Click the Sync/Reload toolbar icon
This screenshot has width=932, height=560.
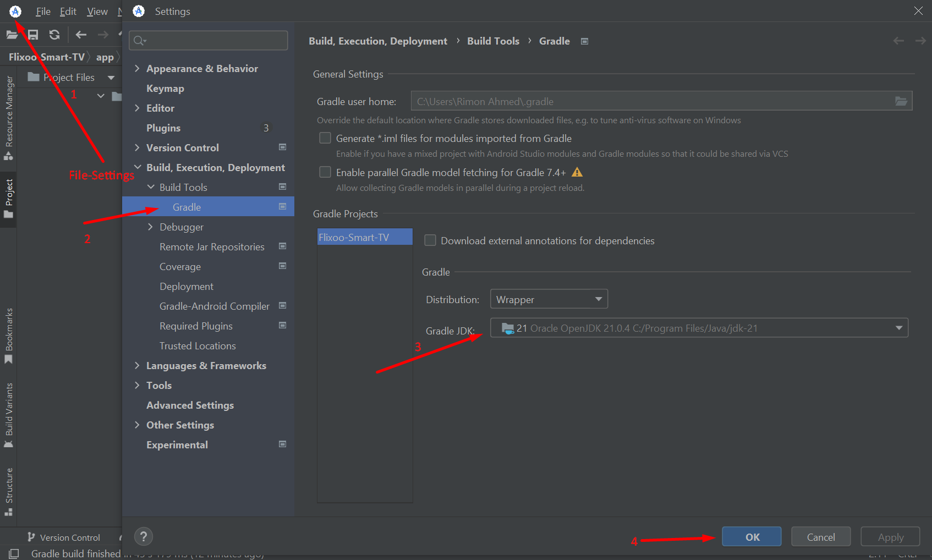click(54, 35)
